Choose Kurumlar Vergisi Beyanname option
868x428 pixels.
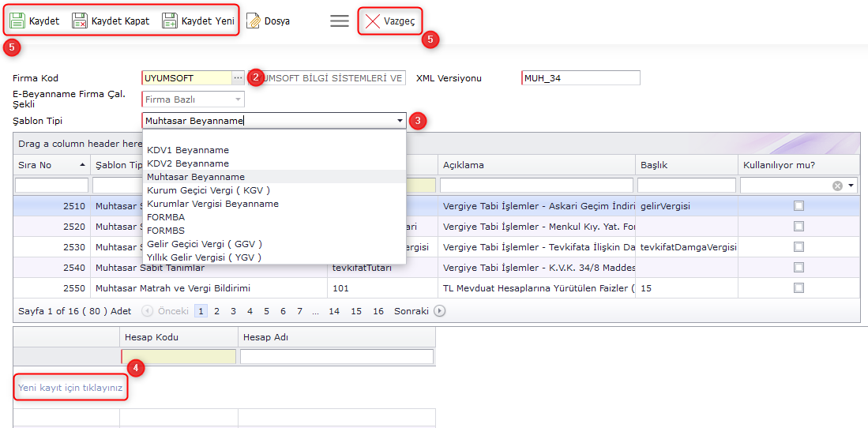click(212, 204)
